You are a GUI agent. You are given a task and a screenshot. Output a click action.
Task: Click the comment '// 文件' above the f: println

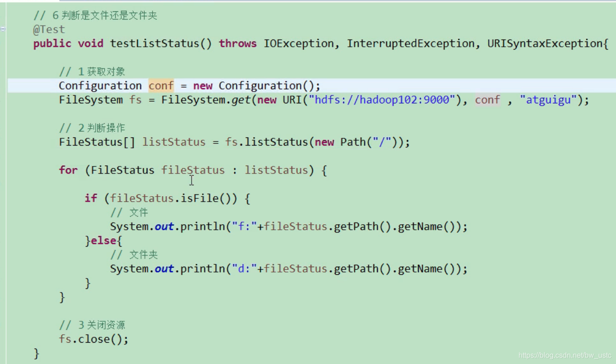point(129,212)
